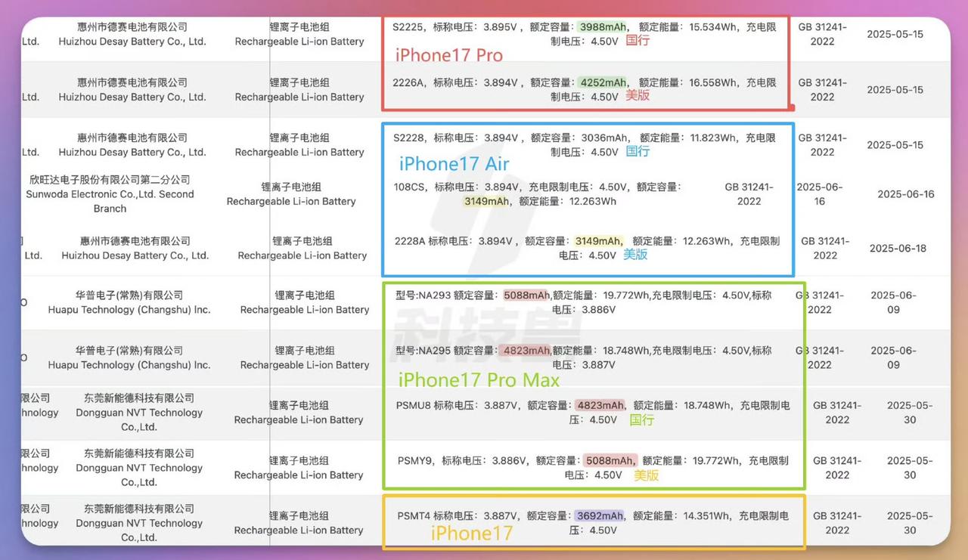
Task: Click Huizhou Desay company in 2226A row
Action: click(132, 90)
